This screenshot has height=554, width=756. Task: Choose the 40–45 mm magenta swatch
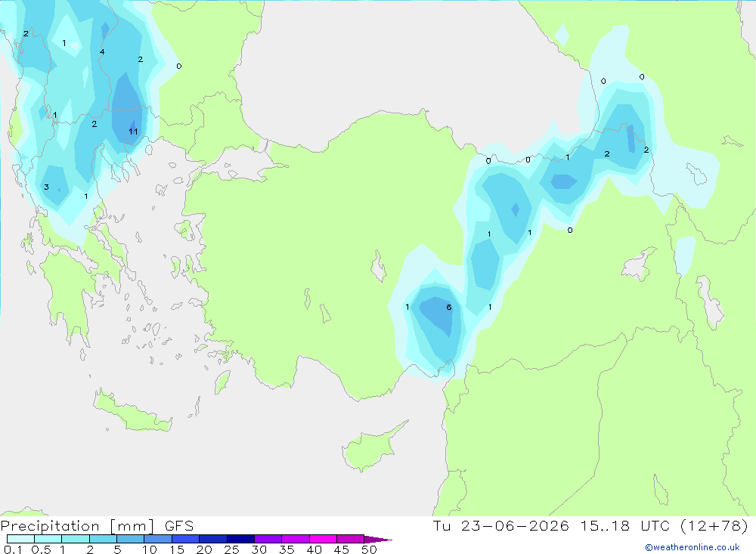[x=323, y=539]
